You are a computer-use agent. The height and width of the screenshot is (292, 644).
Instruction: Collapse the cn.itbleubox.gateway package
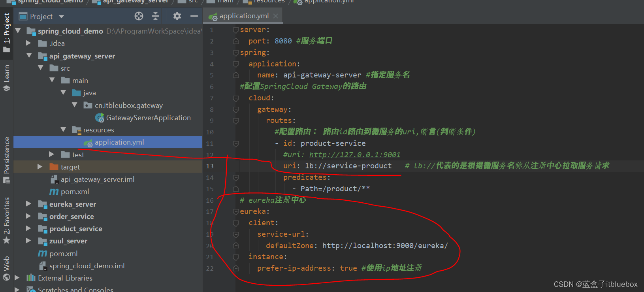(x=75, y=105)
